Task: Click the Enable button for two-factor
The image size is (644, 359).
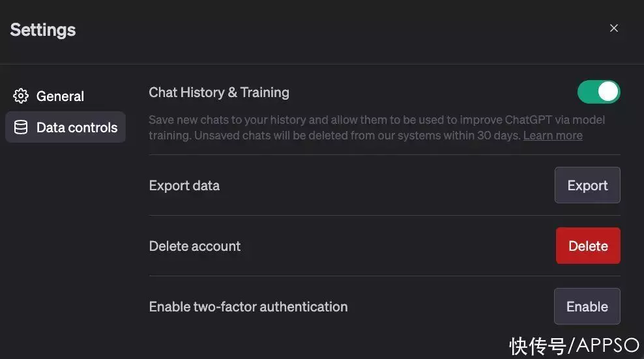Action: (x=587, y=306)
